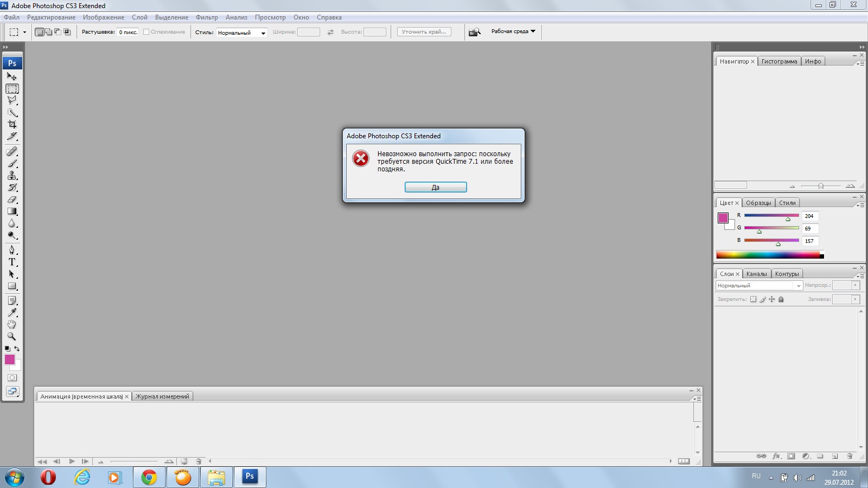Image resolution: width=868 pixels, height=488 pixels.
Task: Select the Pen tool
Action: pos(12,250)
